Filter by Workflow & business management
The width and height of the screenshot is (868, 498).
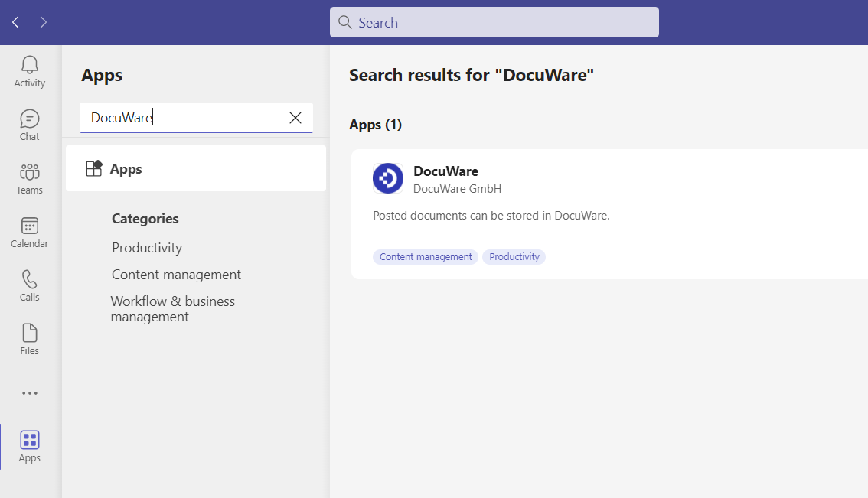(173, 309)
